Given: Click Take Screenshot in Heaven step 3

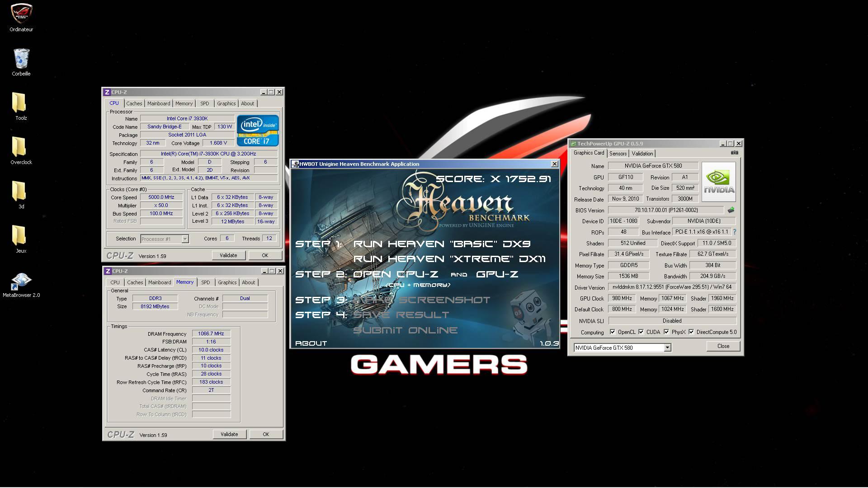Looking at the screenshot, I should tap(421, 300).
